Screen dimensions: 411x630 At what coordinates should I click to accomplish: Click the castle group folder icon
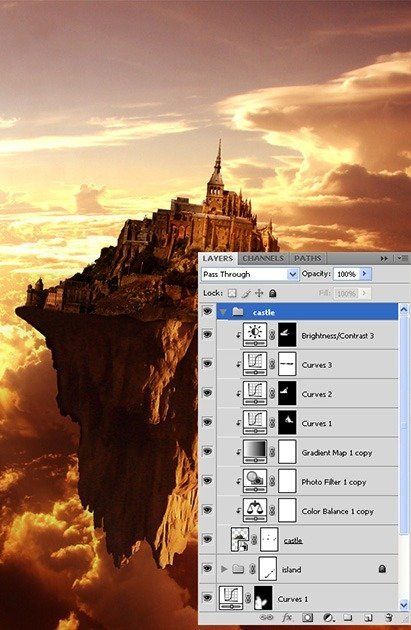coord(238,312)
